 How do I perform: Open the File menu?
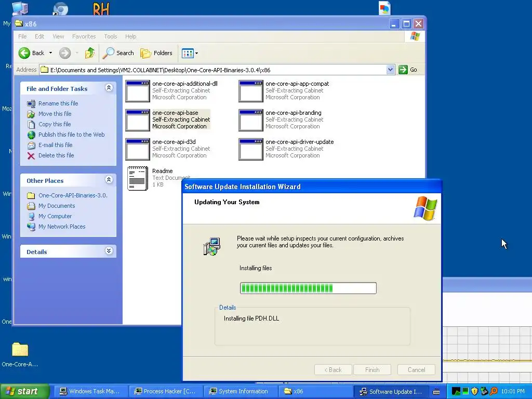[x=22, y=36]
